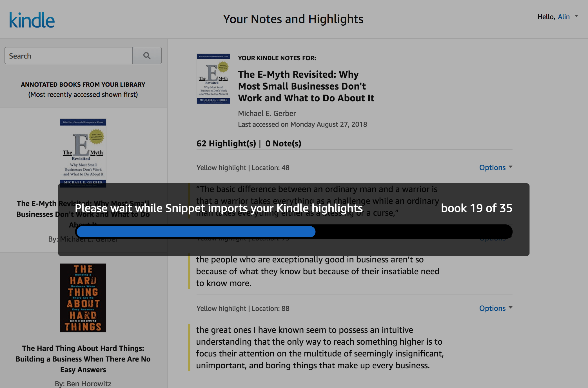588x388 pixels.
Task: Click the Your Notes and Highlights page heading
Action: 293,19
